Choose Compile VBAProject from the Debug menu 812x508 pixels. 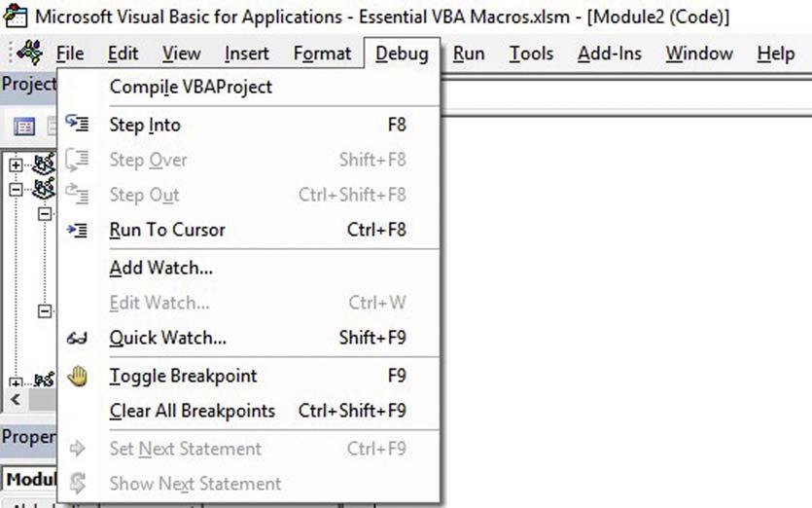(191, 87)
